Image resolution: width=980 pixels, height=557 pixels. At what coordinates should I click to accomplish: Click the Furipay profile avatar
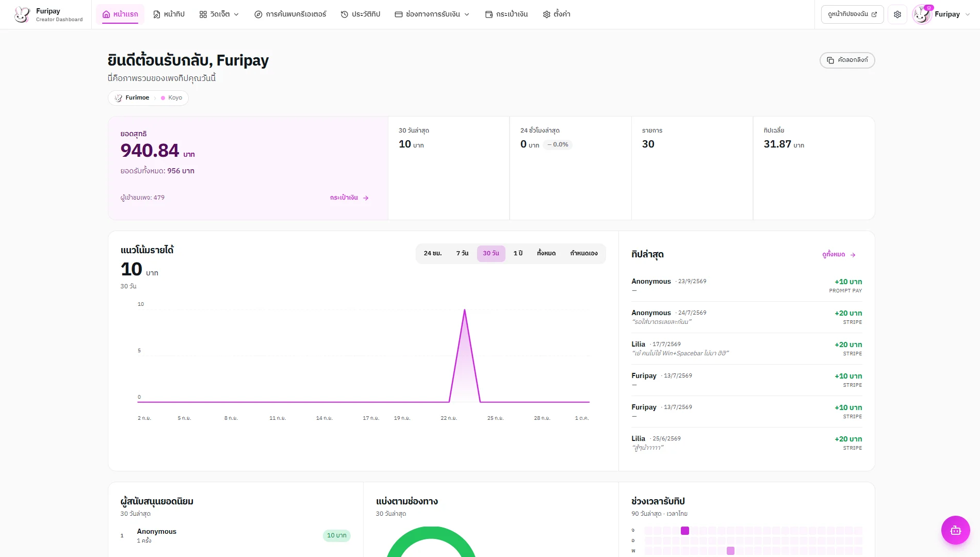point(922,14)
